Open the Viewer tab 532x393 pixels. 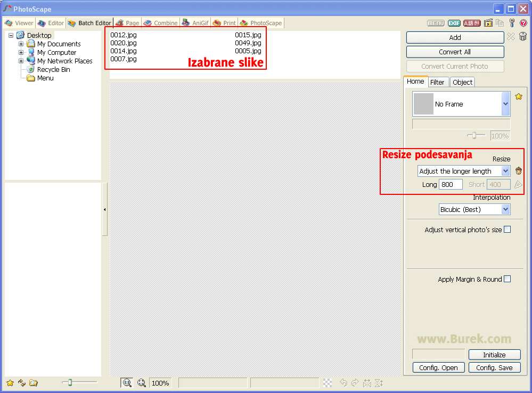19,23
